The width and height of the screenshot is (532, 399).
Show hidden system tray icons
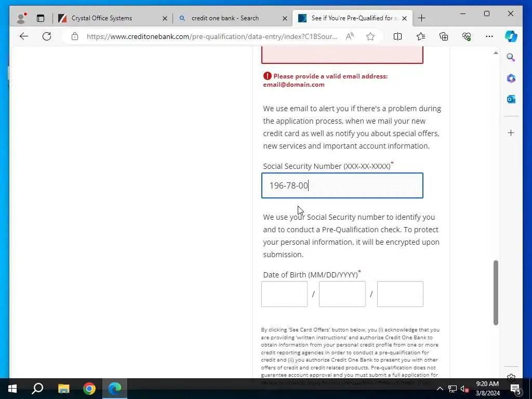click(x=440, y=389)
